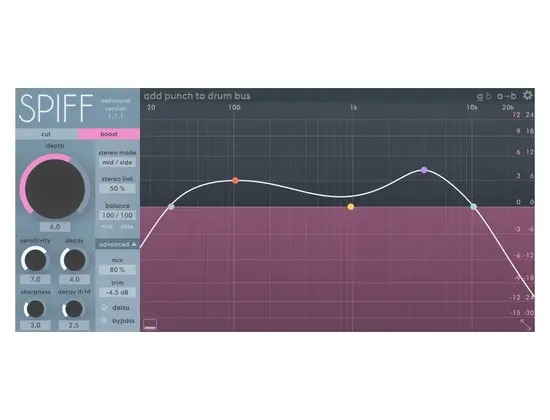Image resolution: width=550 pixels, height=420 pixels.
Task: Switch to cut mode
Action: pos(46,134)
